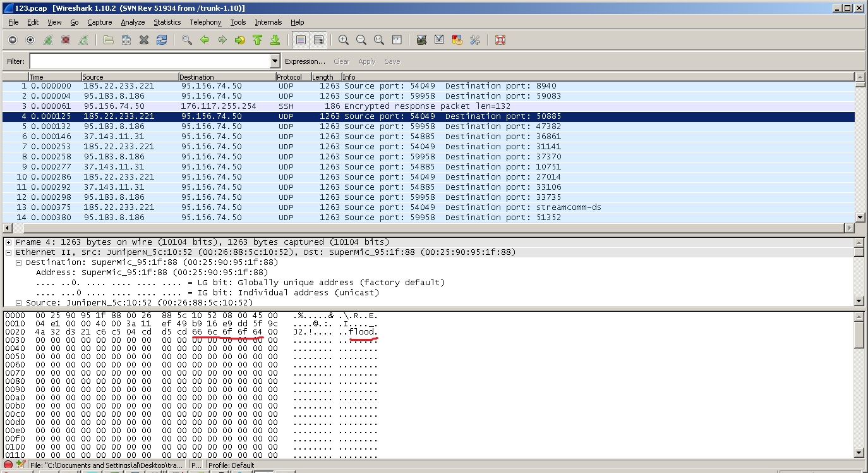Toggle packet list colorization
This screenshot has height=473, width=868.
coord(301,40)
